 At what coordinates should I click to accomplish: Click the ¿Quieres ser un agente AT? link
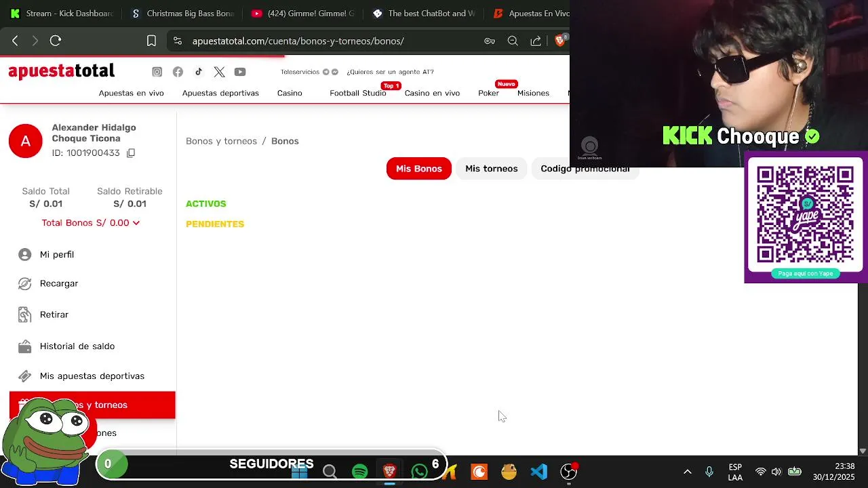[390, 72]
